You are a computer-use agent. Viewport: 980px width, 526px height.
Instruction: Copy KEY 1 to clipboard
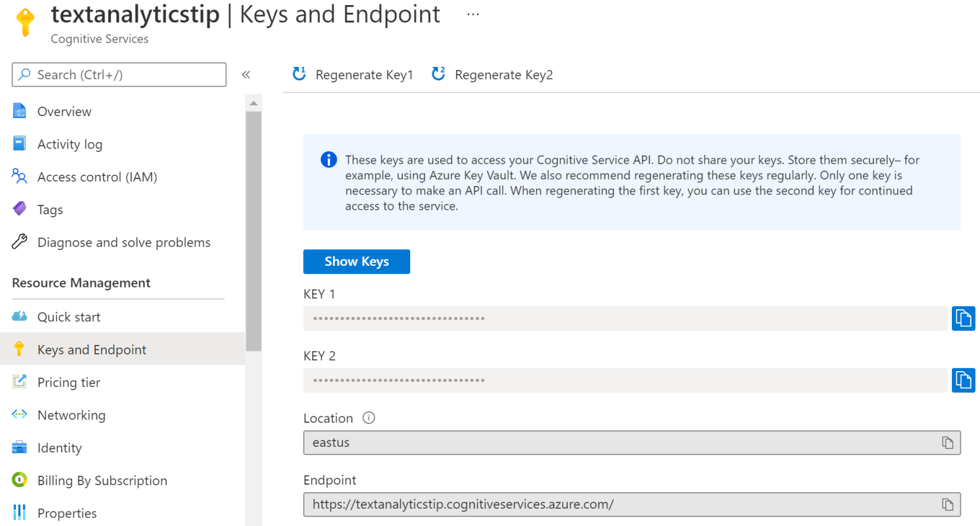click(963, 318)
